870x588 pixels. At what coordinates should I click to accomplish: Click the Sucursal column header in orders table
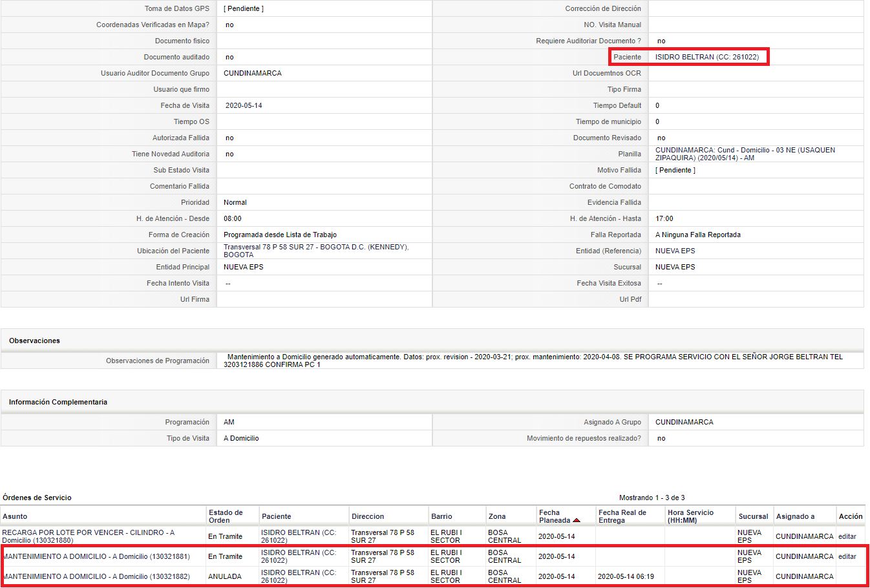point(754,516)
